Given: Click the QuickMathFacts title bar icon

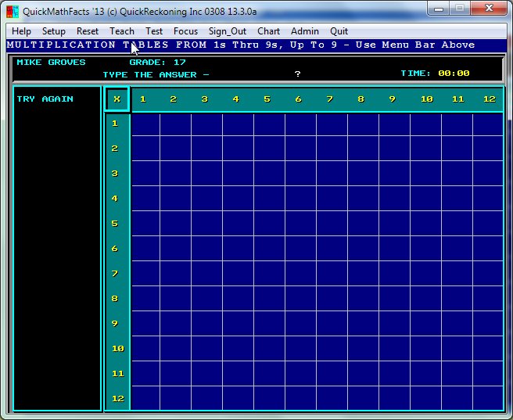Looking at the screenshot, I should click(x=13, y=11).
